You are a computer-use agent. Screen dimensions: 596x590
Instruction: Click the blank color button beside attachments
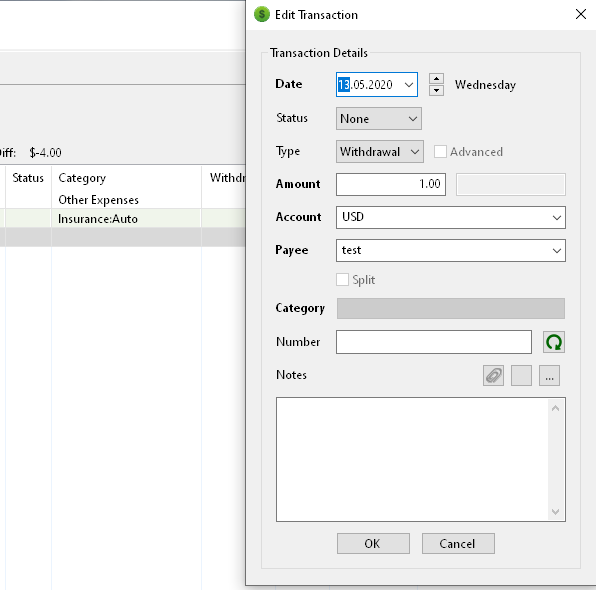[521, 376]
